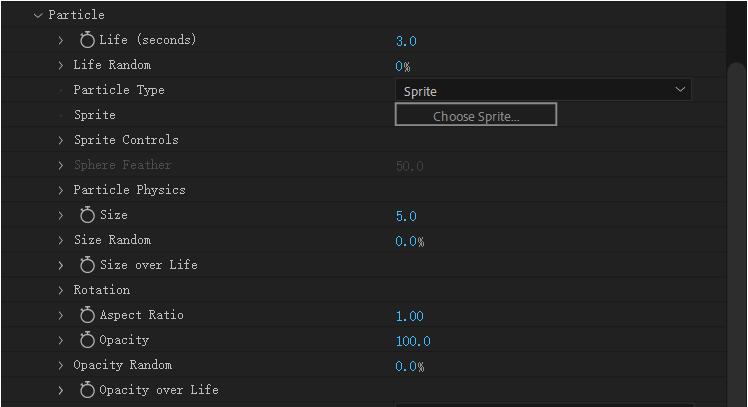This screenshot has height=407, width=748.
Task: Click the Opacity value 100.0
Action: (413, 341)
